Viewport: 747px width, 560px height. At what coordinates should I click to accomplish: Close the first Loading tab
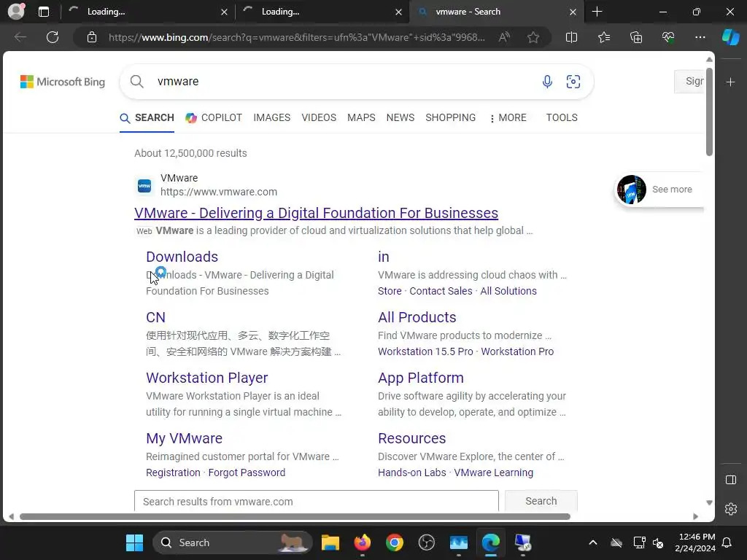pos(224,12)
